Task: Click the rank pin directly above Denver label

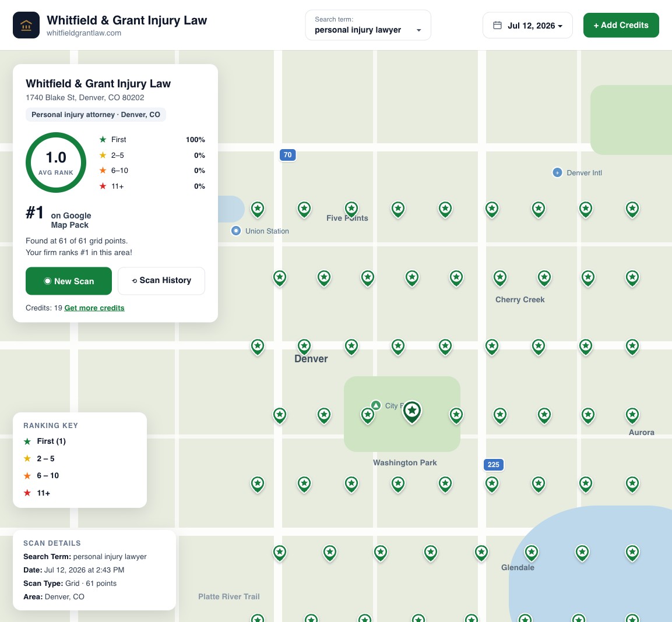Action: pyautogui.click(x=304, y=347)
